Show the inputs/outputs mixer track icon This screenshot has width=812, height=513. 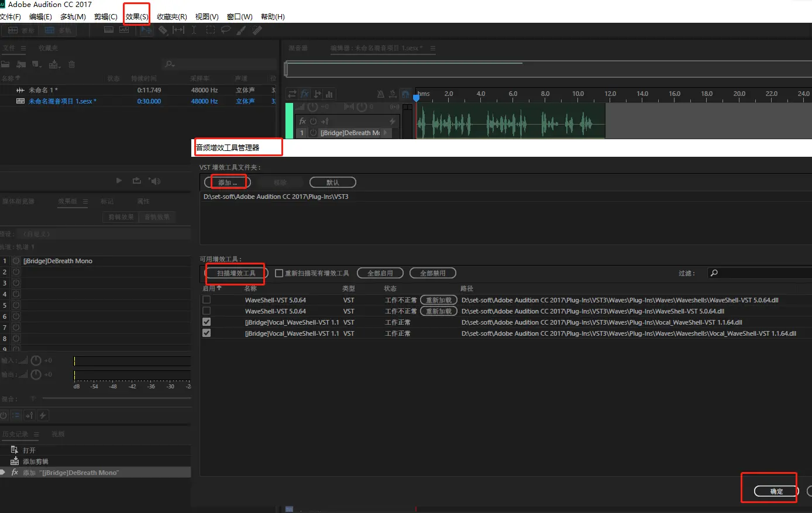click(292, 94)
